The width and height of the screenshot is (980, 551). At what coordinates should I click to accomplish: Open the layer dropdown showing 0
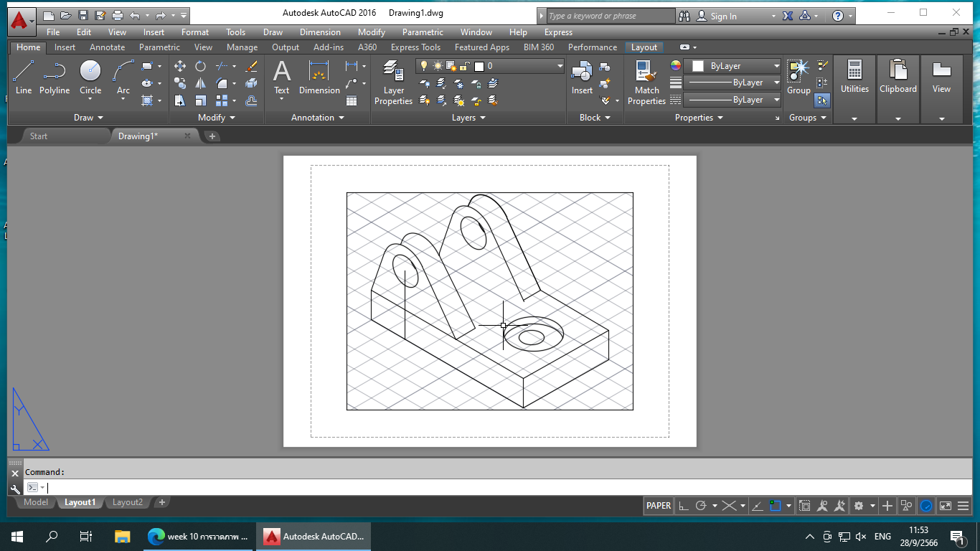pyautogui.click(x=491, y=66)
